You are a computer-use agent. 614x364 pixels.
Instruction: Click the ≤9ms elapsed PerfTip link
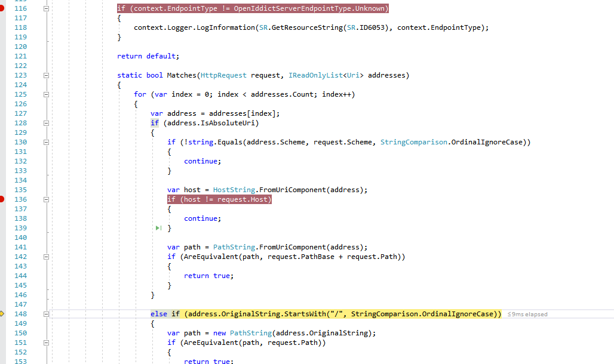527,314
